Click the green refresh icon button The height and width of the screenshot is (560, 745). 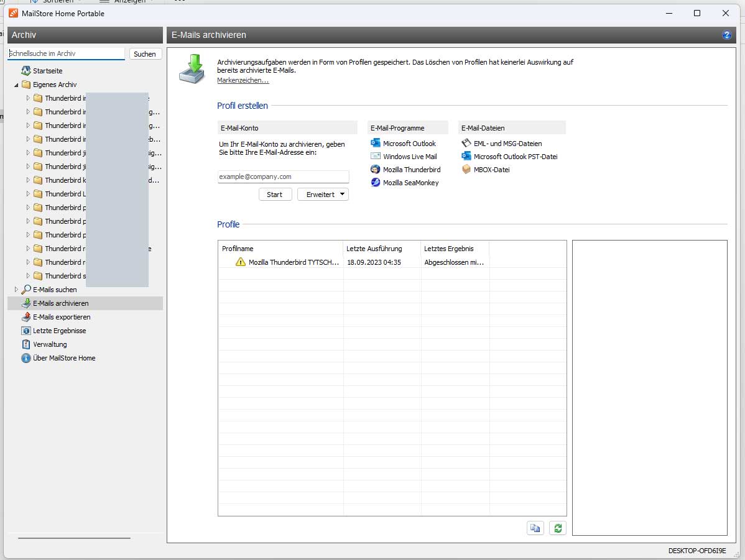558,528
